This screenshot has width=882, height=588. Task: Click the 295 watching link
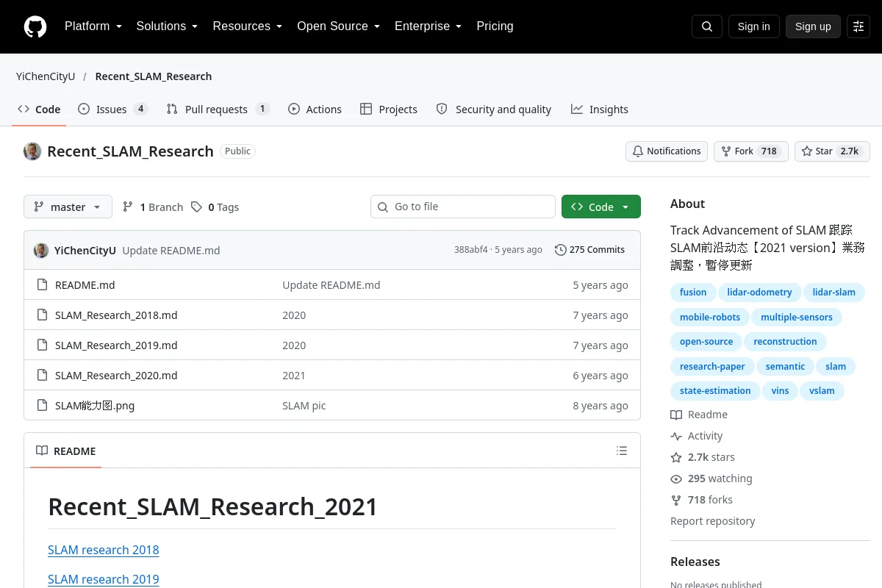coord(711,478)
